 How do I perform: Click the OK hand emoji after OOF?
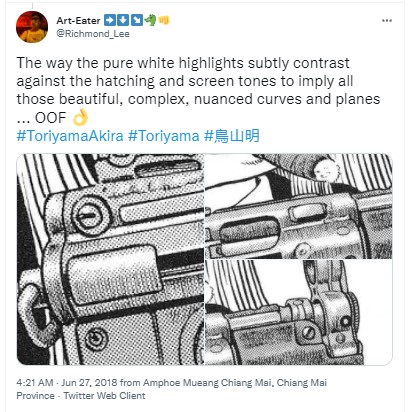tap(80, 117)
